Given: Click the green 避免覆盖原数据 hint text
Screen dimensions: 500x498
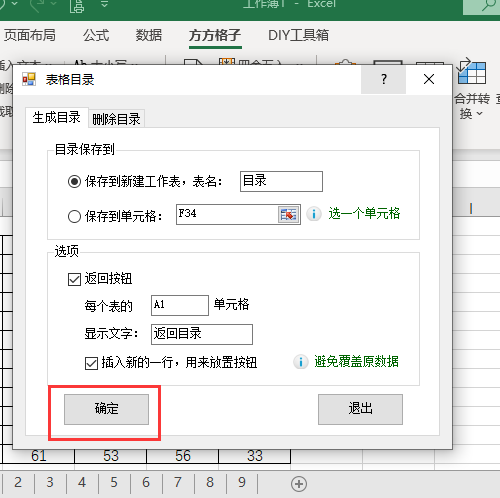Looking at the screenshot, I should [356, 361].
